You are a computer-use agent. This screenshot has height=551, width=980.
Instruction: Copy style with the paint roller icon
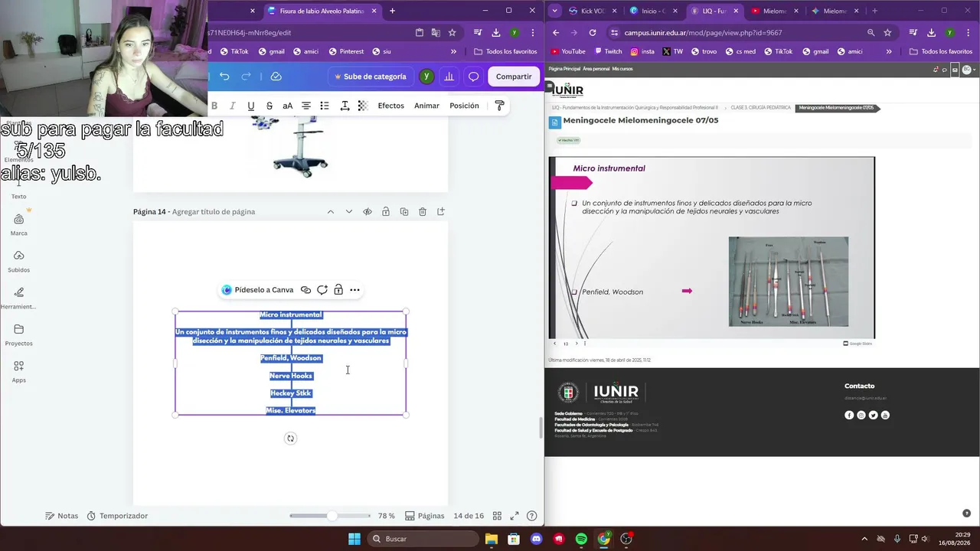coord(500,106)
